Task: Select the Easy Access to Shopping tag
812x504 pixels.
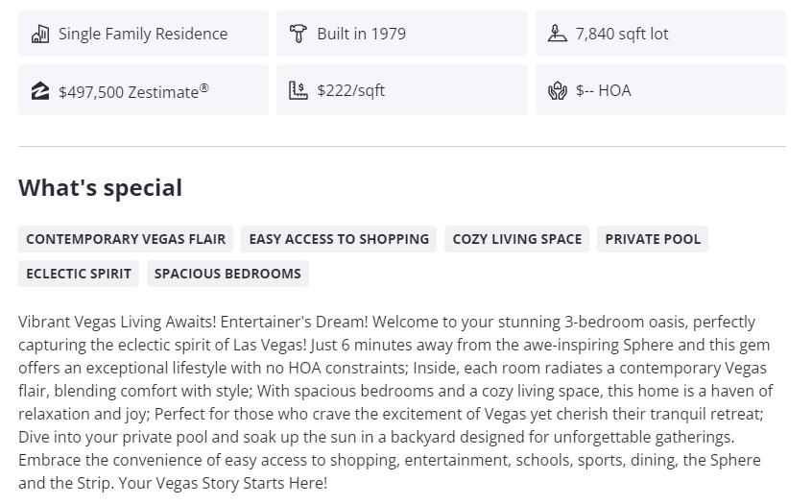Action: pyautogui.click(x=339, y=239)
